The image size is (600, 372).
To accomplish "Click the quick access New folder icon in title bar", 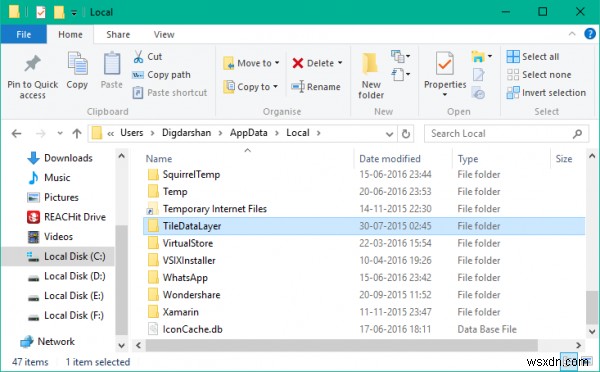I will pyautogui.click(x=59, y=12).
